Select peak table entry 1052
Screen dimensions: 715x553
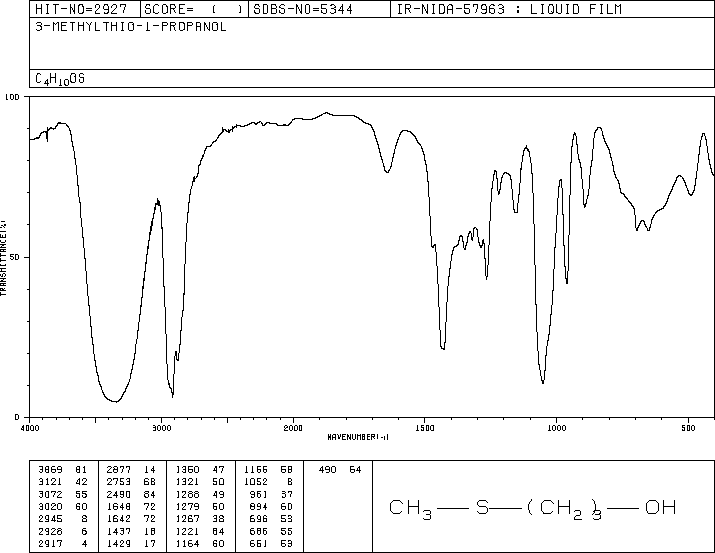[256, 481]
